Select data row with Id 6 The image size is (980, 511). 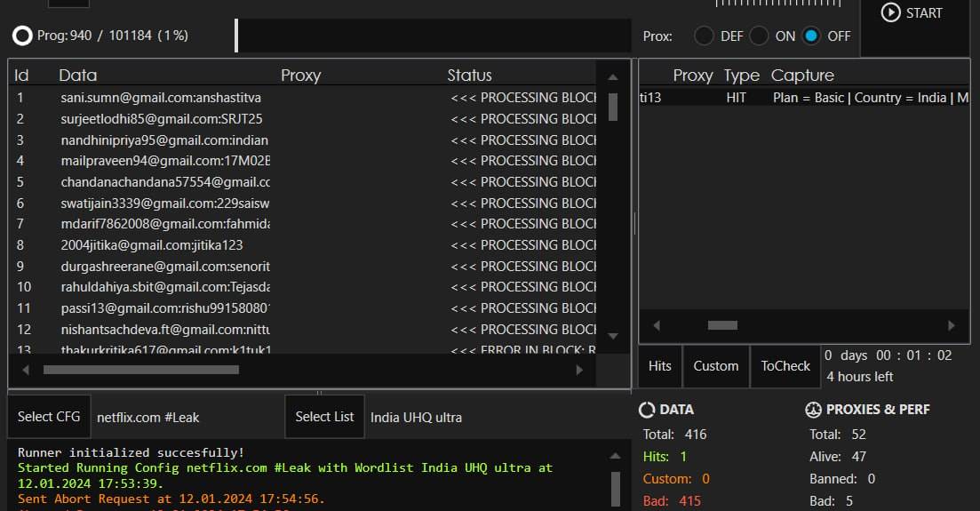point(302,204)
